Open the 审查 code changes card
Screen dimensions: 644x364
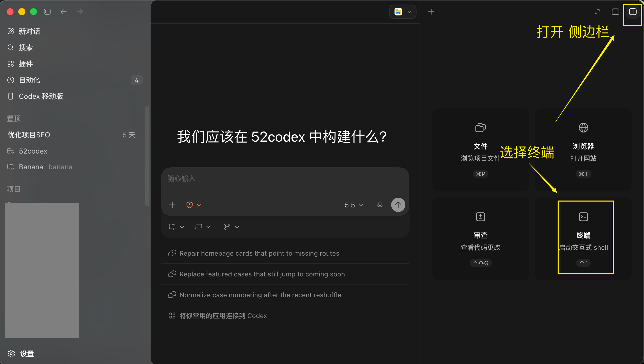click(481, 239)
